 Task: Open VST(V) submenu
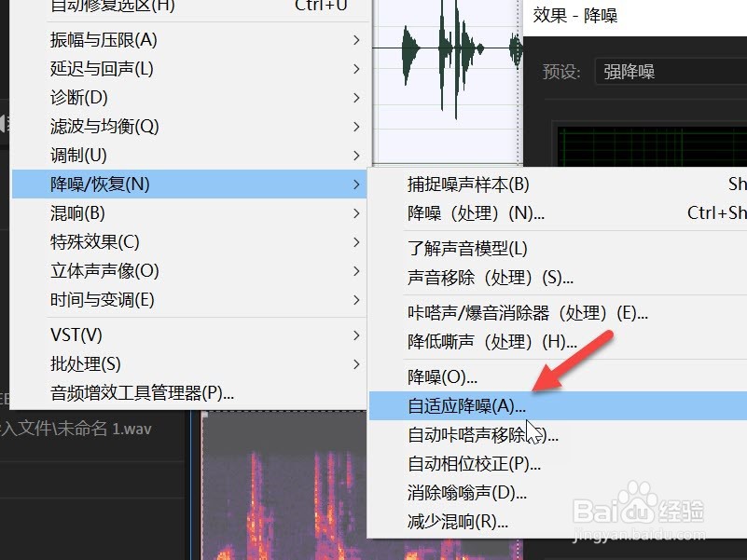(189, 335)
